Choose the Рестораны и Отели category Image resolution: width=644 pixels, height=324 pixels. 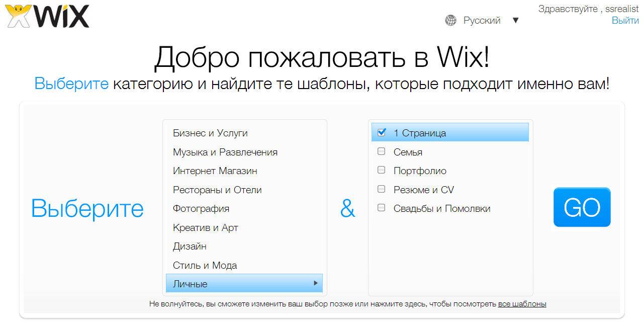(x=244, y=190)
